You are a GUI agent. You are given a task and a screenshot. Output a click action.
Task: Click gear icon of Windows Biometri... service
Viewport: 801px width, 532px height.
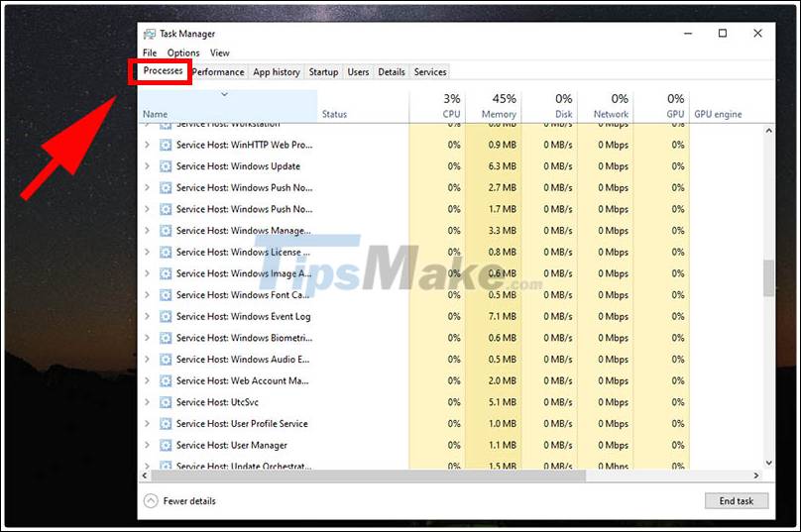click(166, 338)
